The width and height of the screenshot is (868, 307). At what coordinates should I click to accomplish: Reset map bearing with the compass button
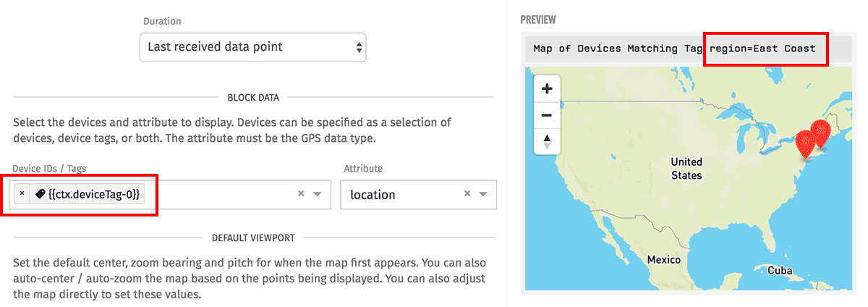click(547, 140)
